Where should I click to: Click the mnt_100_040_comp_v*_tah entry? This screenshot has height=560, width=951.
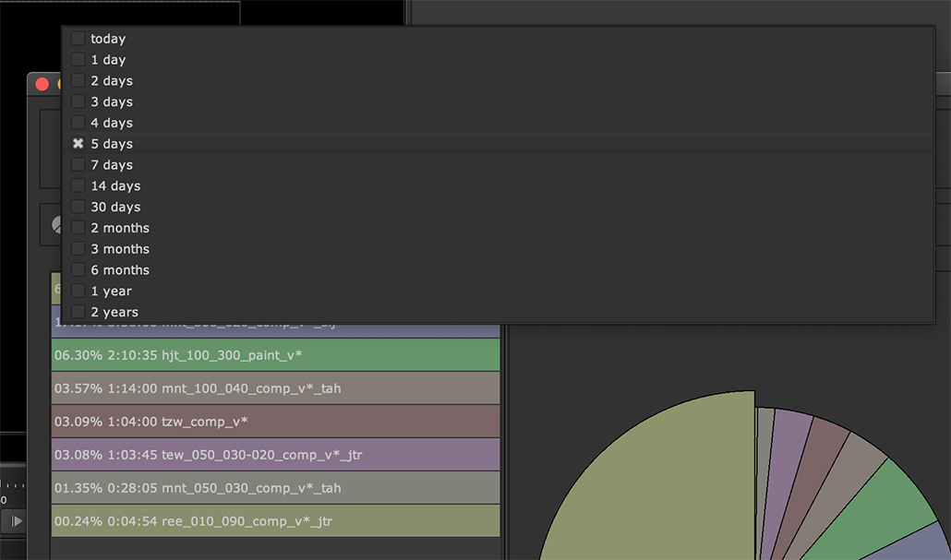pos(275,388)
